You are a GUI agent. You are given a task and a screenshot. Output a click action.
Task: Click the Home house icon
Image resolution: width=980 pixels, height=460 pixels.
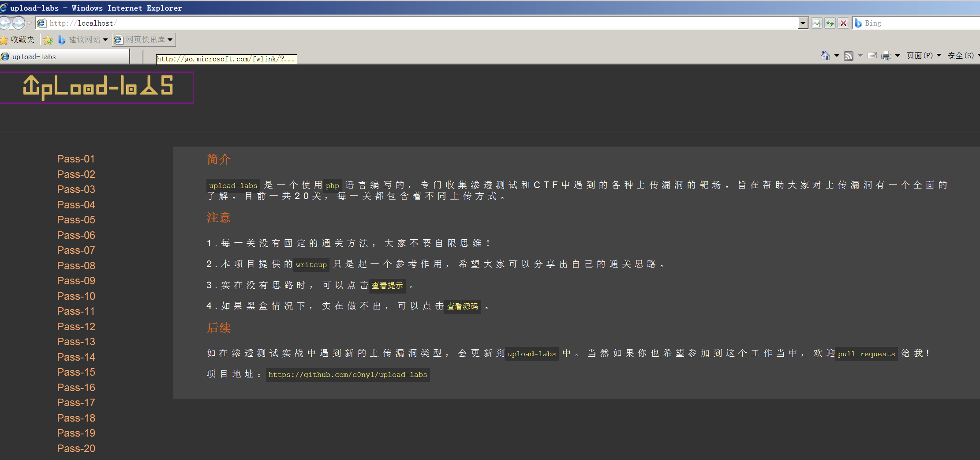pos(826,56)
